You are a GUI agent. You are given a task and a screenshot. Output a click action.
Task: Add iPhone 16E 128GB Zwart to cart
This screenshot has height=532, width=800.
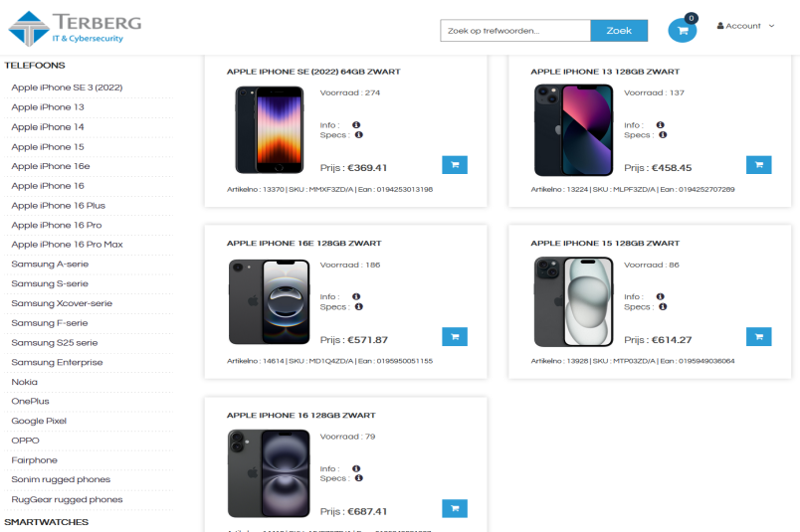pyautogui.click(x=455, y=337)
